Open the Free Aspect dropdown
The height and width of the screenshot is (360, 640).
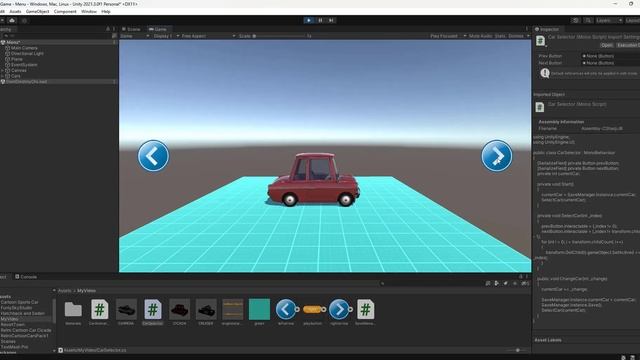tap(209, 36)
